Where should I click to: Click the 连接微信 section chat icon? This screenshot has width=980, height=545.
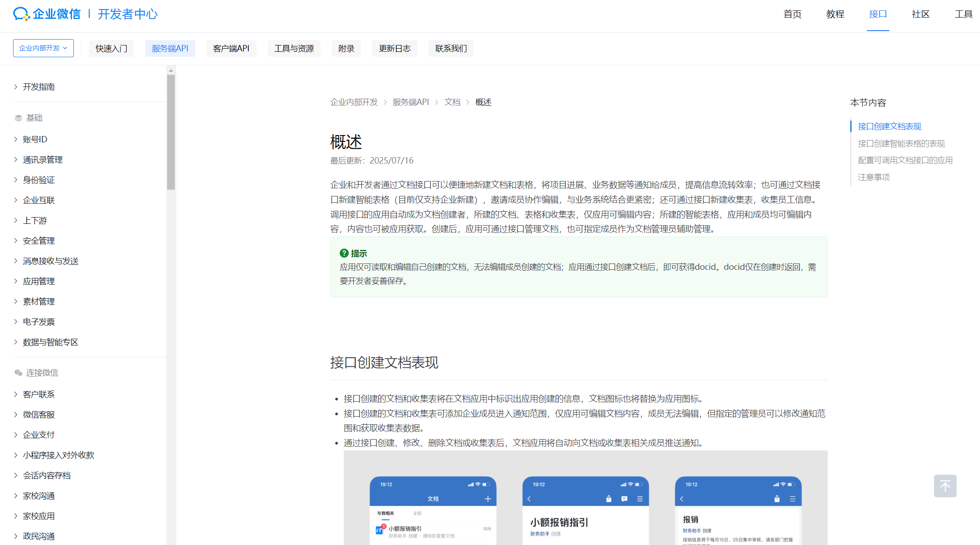[18, 373]
